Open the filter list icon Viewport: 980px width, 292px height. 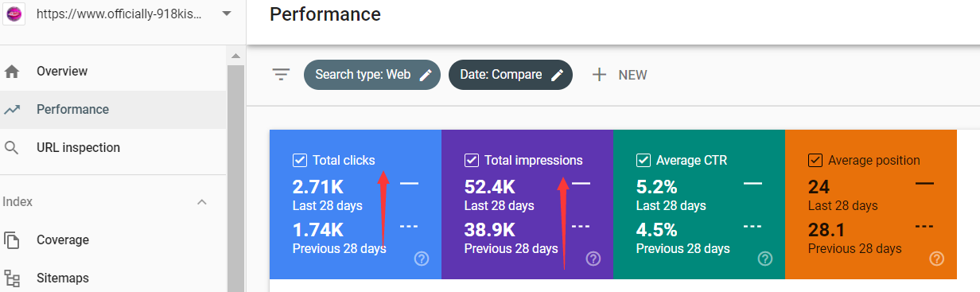pos(281,75)
